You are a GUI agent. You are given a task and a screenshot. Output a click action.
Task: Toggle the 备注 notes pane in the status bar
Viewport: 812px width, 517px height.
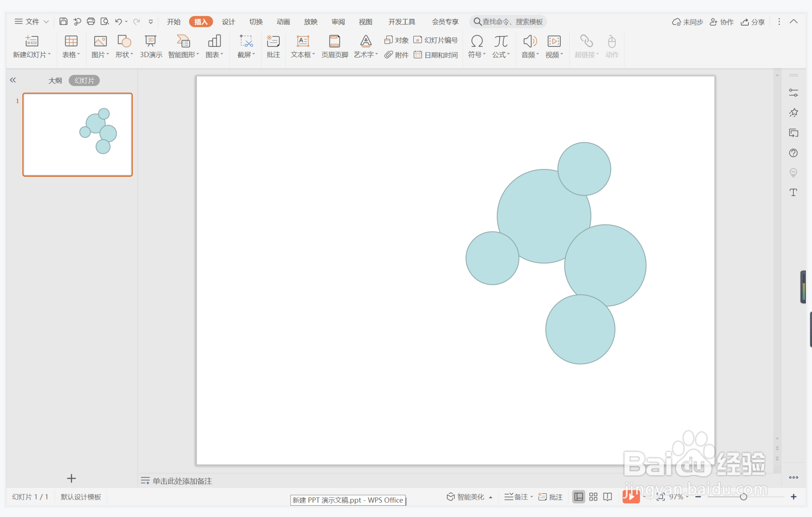click(x=516, y=497)
